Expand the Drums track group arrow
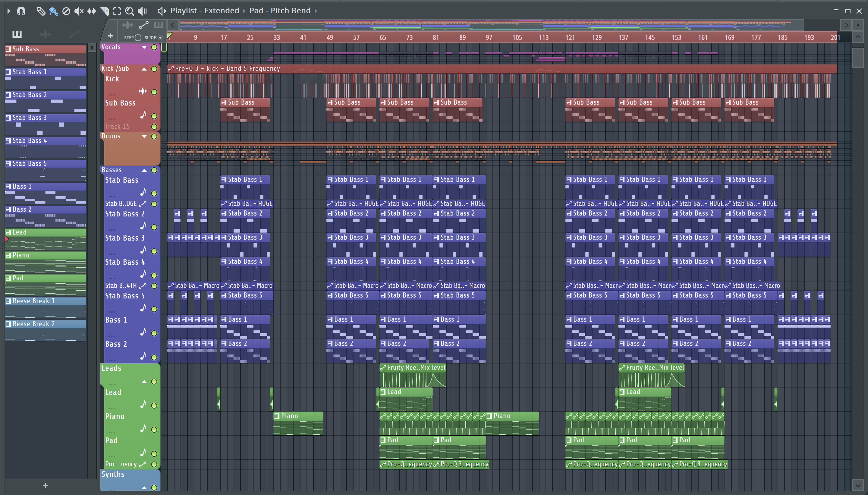Image resolution: width=868 pixels, height=495 pixels. pos(144,136)
